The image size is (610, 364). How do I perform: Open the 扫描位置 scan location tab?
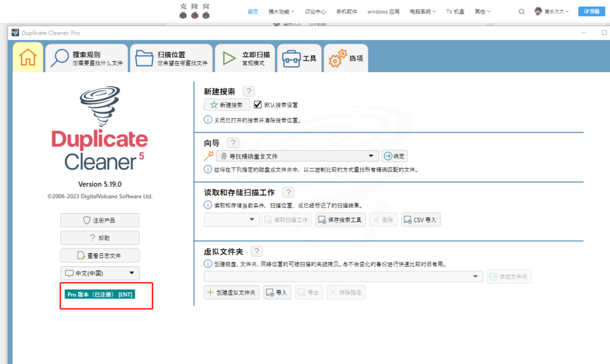pyautogui.click(x=172, y=58)
